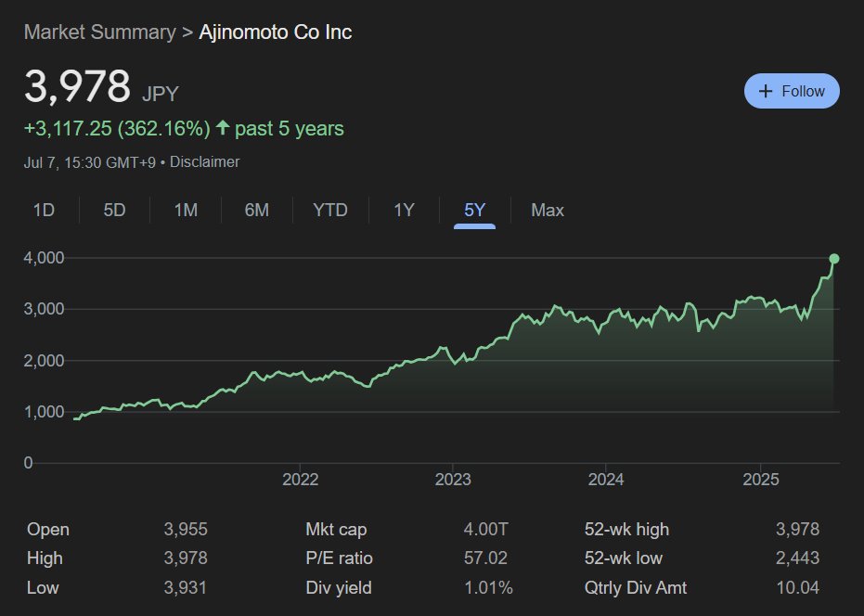The height and width of the screenshot is (616, 864).
Task: Click the 3,978 current price
Action: pos(77,85)
